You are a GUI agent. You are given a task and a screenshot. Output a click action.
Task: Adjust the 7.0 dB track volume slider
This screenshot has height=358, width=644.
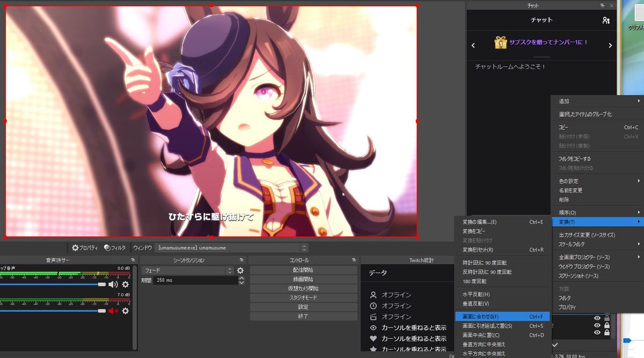(x=53, y=311)
